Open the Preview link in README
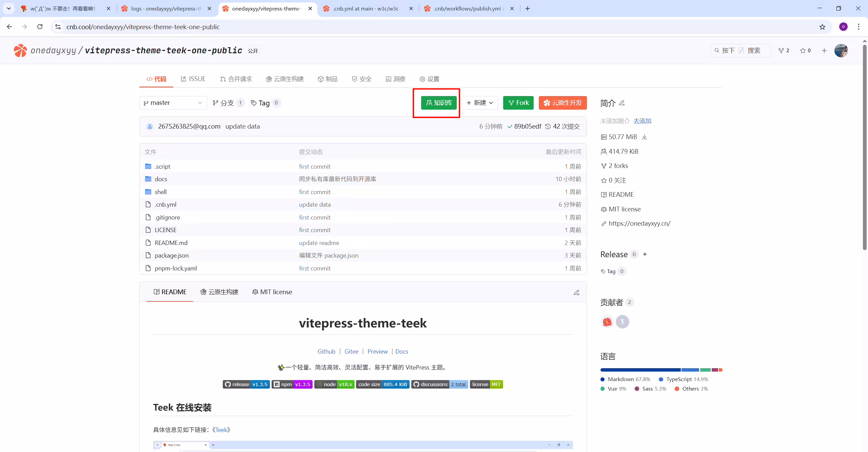868x452 pixels. click(377, 352)
